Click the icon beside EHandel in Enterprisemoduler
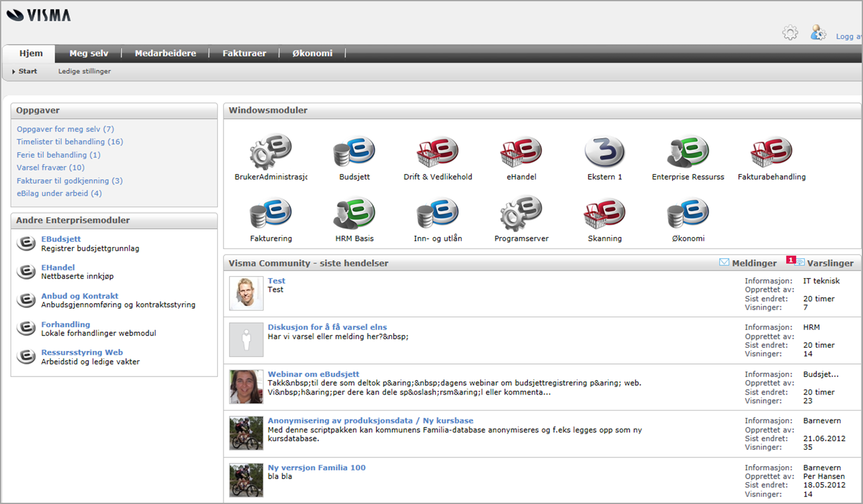Image resolution: width=863 pixels, height=504 pixels. coord(26,271)
